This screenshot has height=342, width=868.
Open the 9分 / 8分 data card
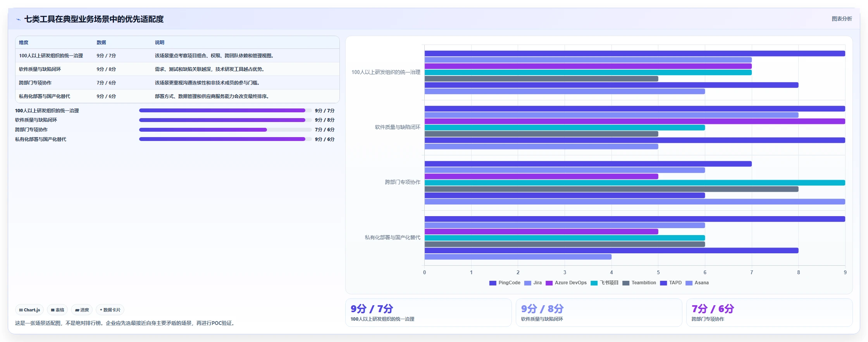tap(599, 313)
